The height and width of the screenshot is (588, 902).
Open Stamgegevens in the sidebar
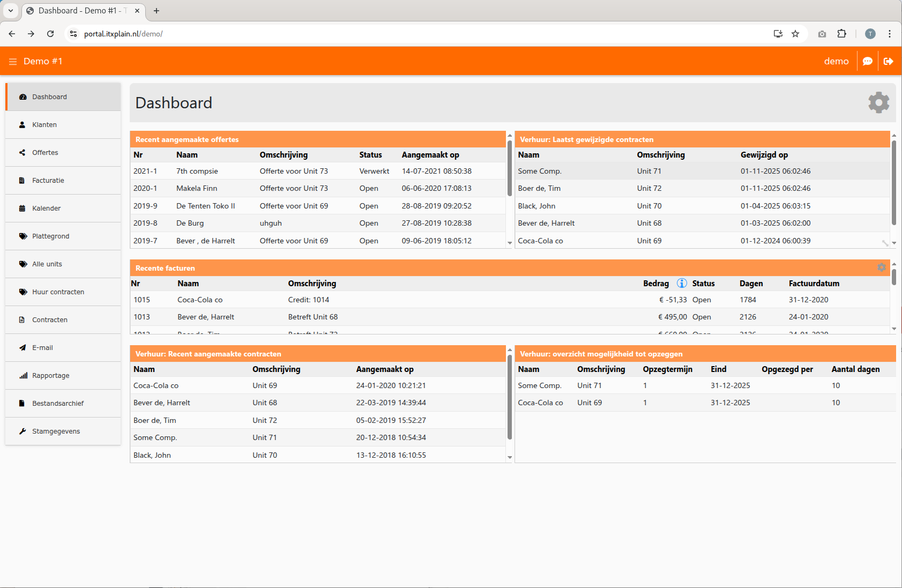[56, 431]
